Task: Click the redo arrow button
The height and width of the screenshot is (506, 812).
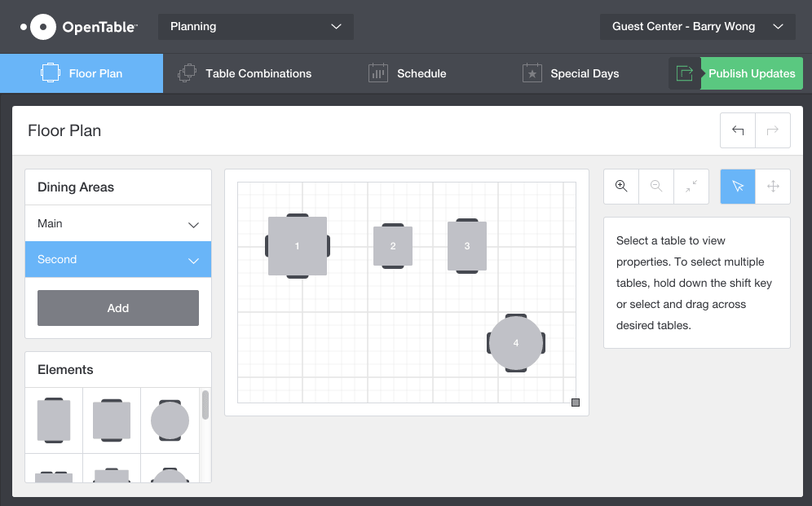Action: [x=773, y=130]
